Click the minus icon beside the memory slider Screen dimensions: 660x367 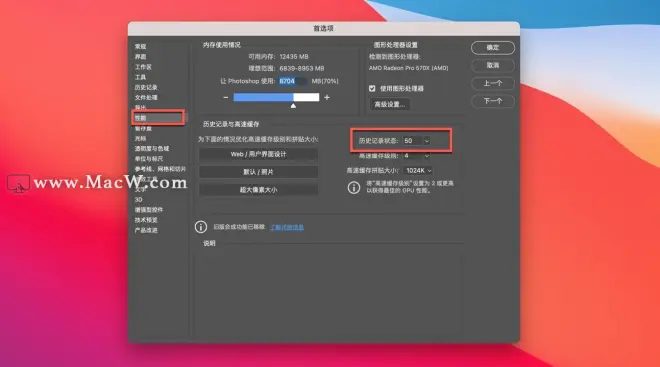click(226, 98)
